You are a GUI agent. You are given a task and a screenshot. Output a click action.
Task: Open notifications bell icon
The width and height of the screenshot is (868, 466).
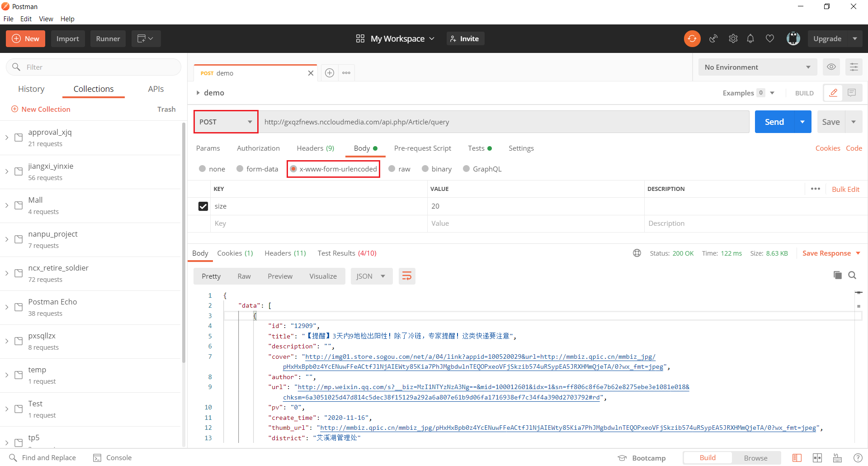(750, 39)
